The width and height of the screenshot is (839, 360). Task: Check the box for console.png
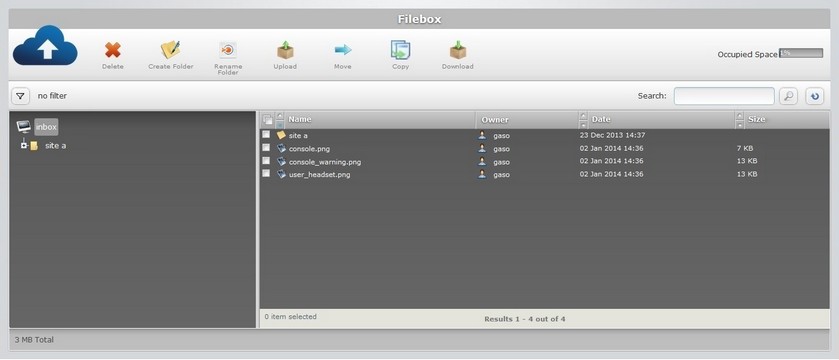click(x=266, y=147)
